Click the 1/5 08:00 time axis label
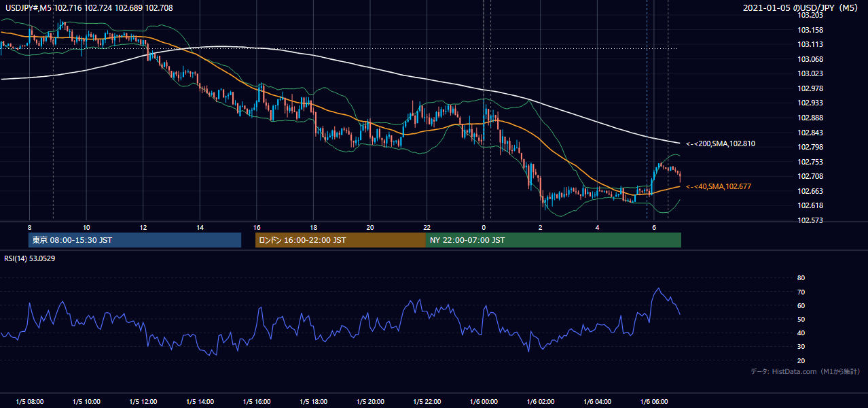Screen dimensions: 868x408 29,402
